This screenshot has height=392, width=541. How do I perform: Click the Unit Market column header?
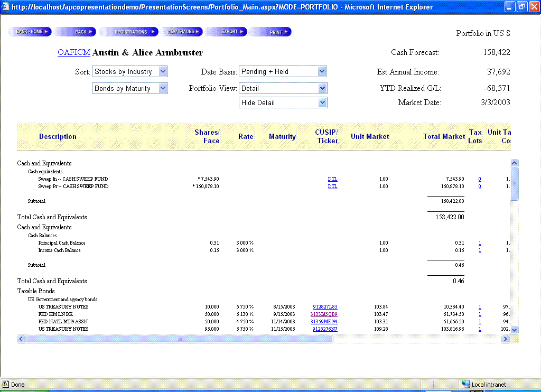click(370, 137)
